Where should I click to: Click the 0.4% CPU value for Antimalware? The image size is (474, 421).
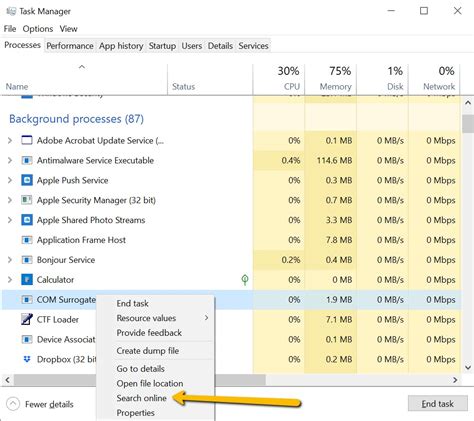pyautogui.click(x=291, y=160)
